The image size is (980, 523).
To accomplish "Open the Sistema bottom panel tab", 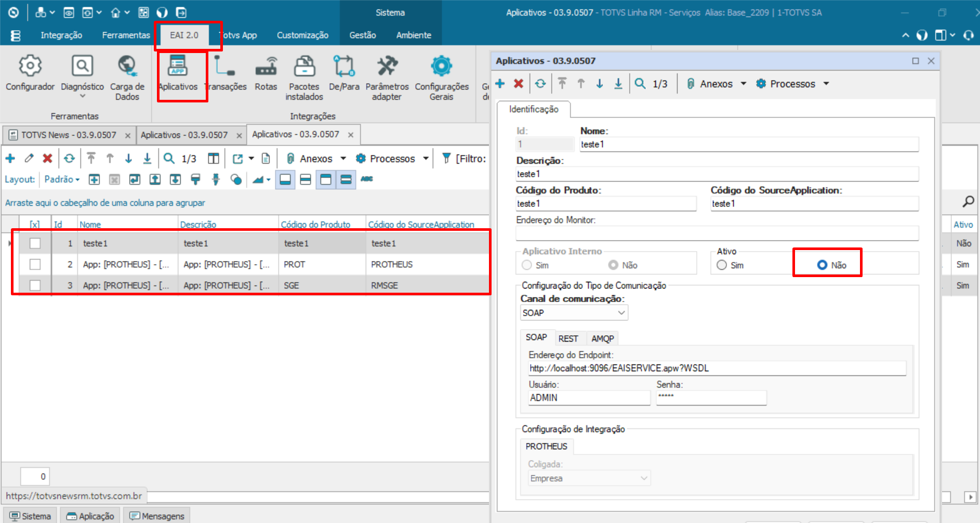I will tap(30, 516).
